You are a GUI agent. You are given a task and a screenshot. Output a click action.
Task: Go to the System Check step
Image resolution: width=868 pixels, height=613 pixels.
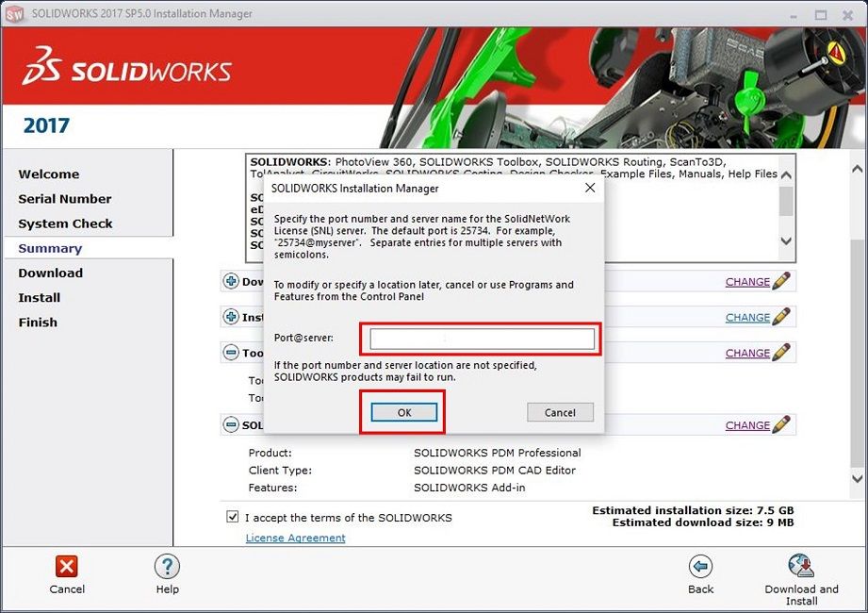65,224
